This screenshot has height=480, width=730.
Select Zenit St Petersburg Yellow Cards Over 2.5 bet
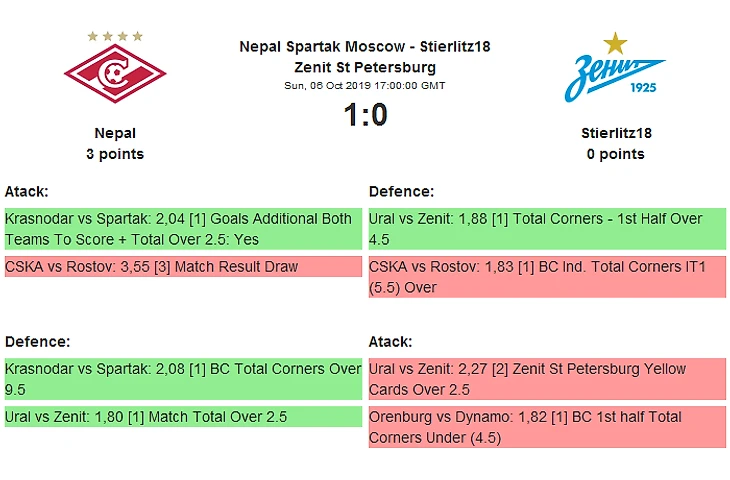coord(547,379)
